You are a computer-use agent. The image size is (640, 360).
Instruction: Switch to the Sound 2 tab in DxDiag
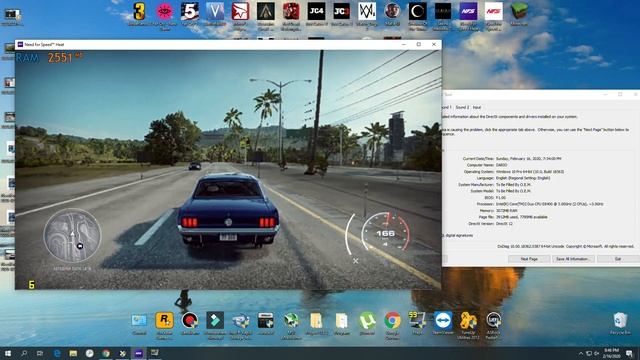[x=462, y=107]
